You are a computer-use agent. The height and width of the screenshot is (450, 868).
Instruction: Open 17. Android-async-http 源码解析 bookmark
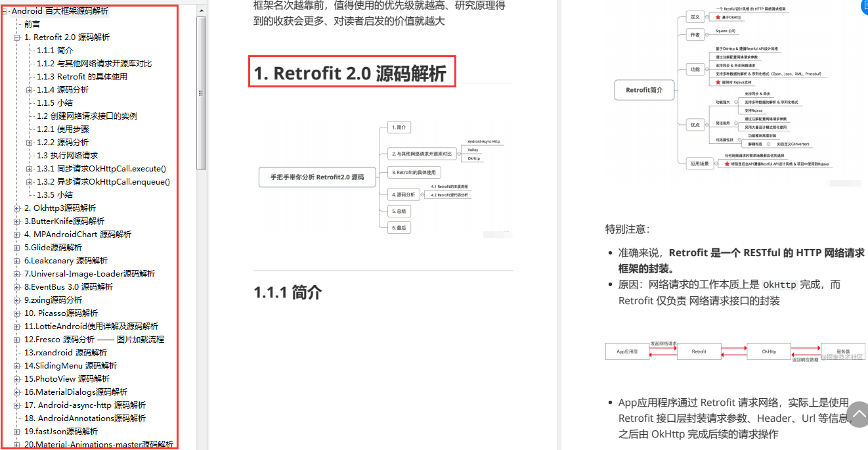coord(85,405)
